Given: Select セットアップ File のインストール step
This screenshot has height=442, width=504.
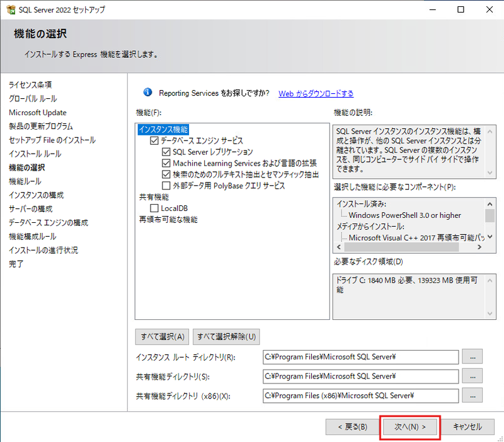Looking at the screenshot, I should point(52,140).
